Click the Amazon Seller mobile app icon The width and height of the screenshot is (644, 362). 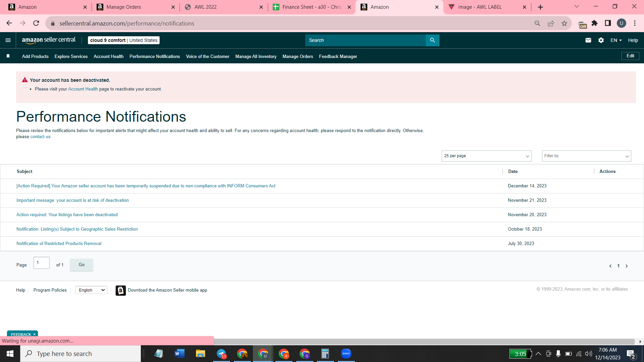[121, 290]
